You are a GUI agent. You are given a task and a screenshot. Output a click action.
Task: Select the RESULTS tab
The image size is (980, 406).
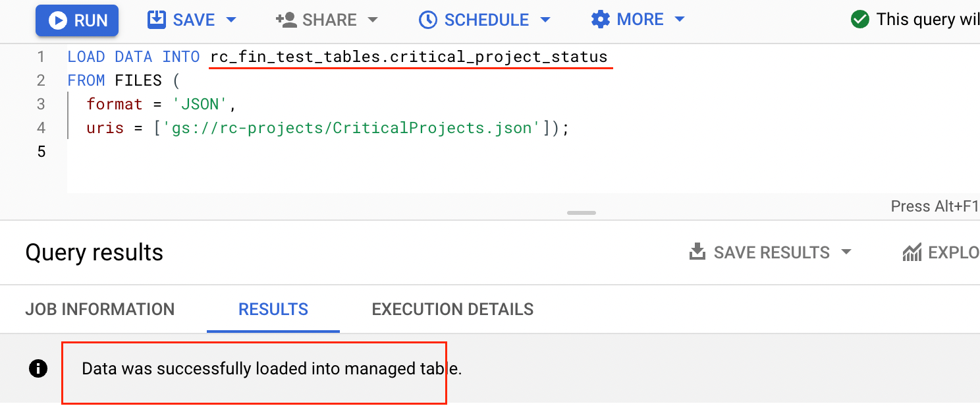coord(273,309)
